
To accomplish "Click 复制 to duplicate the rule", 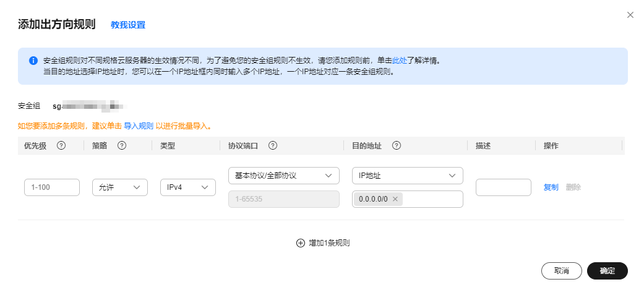I will coord(551,187).
